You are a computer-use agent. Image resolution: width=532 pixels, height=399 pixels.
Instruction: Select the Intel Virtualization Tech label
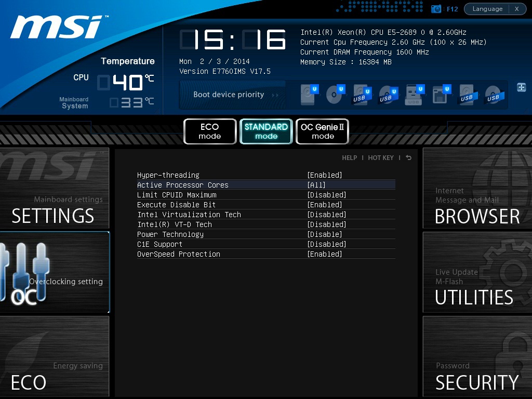(189, 215)
